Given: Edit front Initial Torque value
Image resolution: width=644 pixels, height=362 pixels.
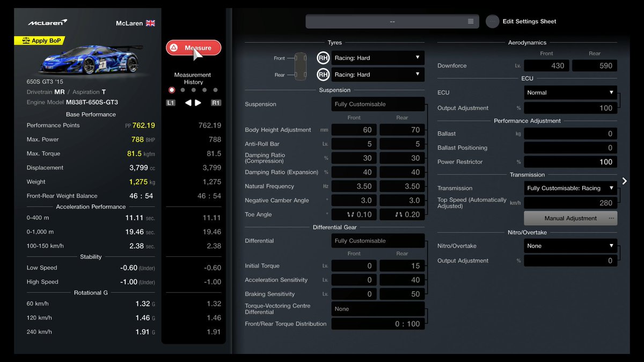Looking at the screenshot, I should pyautogui.click(x=354, y=265).
